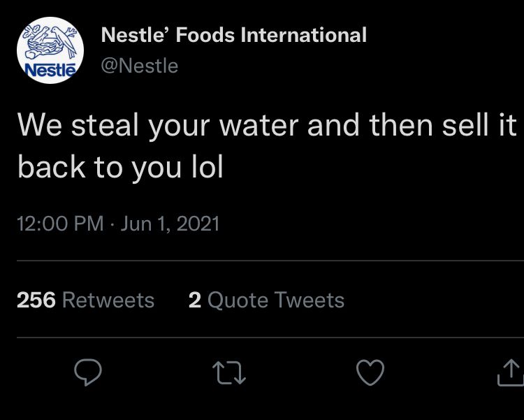The height and width of the screenshot is (420, 524).
Task: Open the Nestle' Foods International display name
Action: coord(233,35)
